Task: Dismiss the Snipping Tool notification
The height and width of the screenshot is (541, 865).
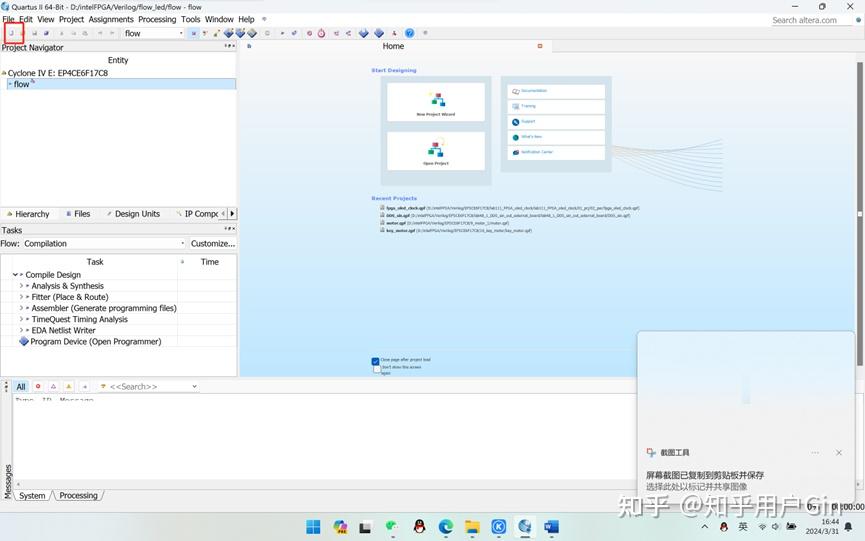Action: [839, 453]
